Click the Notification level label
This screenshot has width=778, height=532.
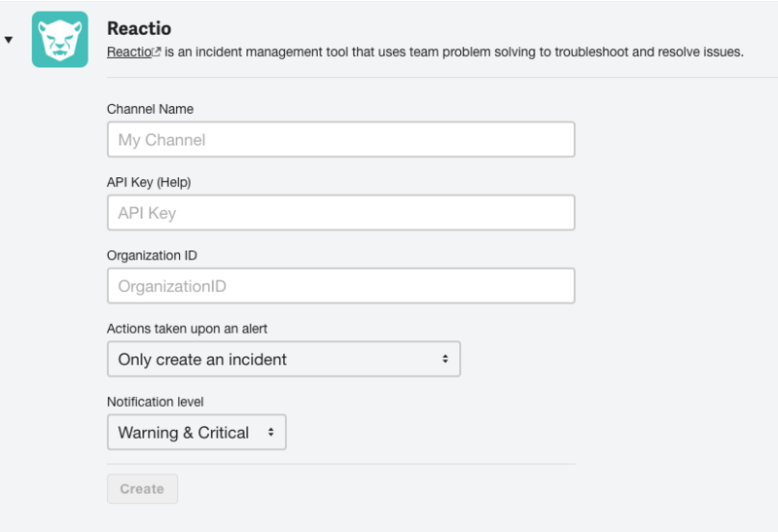156,402
